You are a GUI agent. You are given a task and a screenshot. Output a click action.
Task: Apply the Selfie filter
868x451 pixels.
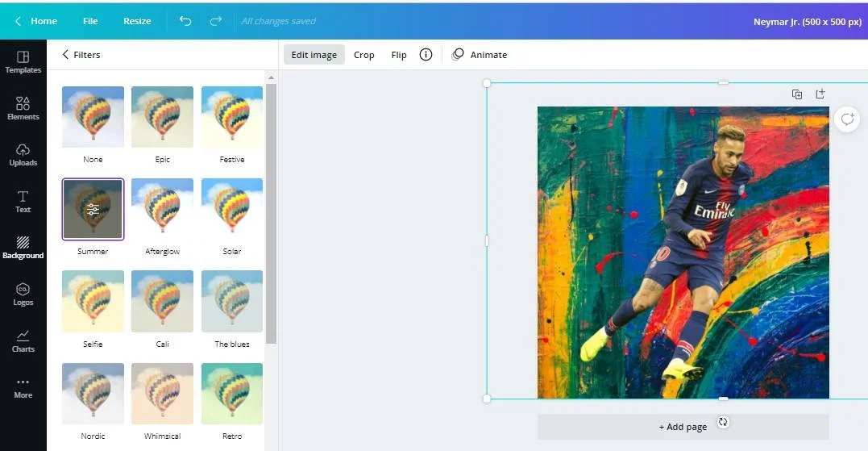tap(93, 302)
